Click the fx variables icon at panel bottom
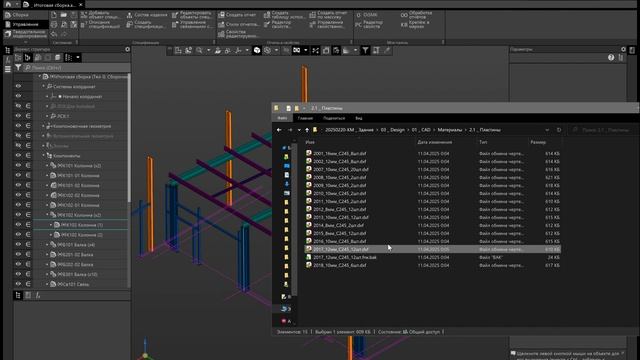 click(38, 295)
